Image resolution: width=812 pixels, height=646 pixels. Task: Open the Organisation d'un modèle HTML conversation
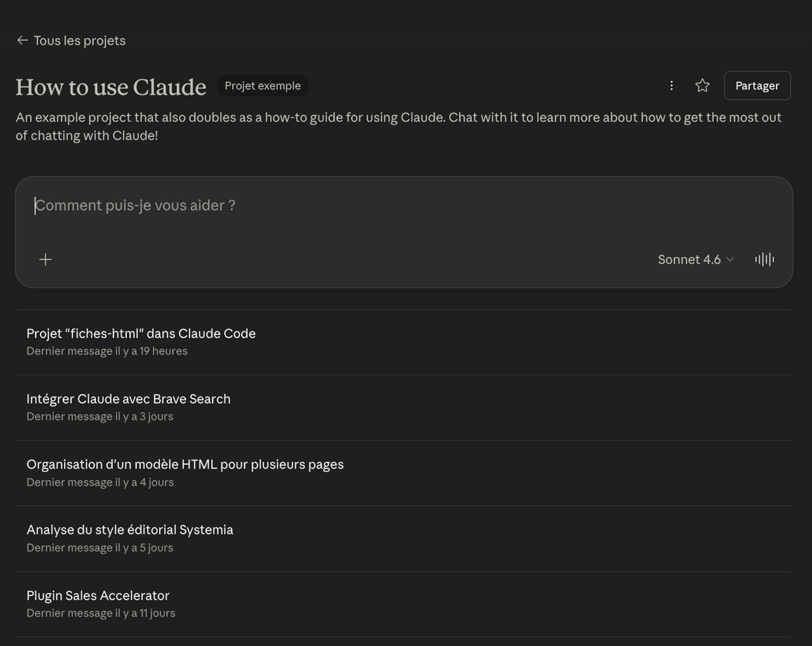(x=403, y=473)
